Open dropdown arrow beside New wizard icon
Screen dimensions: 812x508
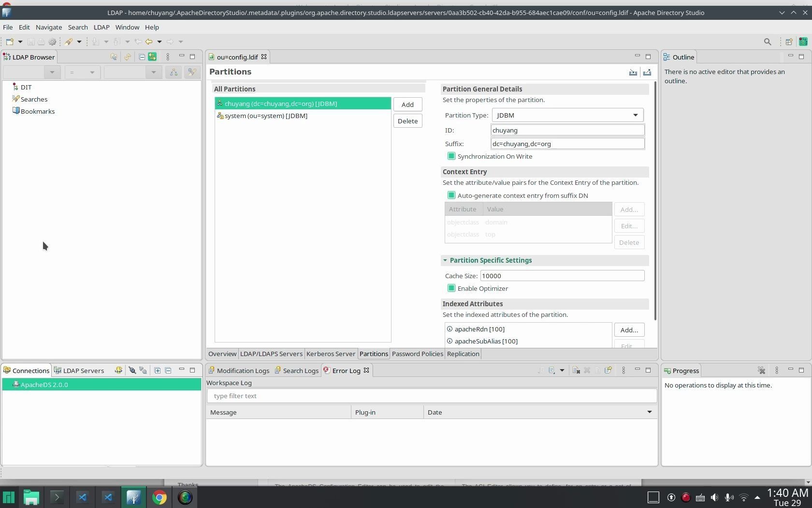pyautogui.click(x=20, y=42)
